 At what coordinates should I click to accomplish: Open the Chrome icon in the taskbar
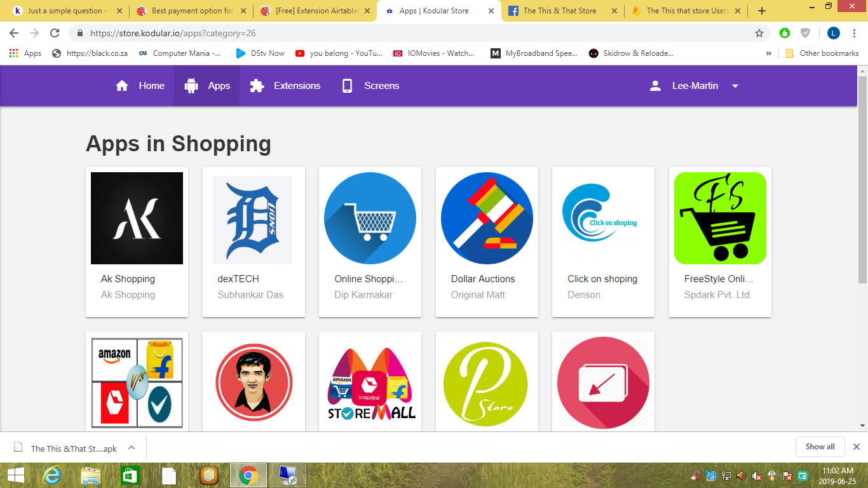[248, 475]
